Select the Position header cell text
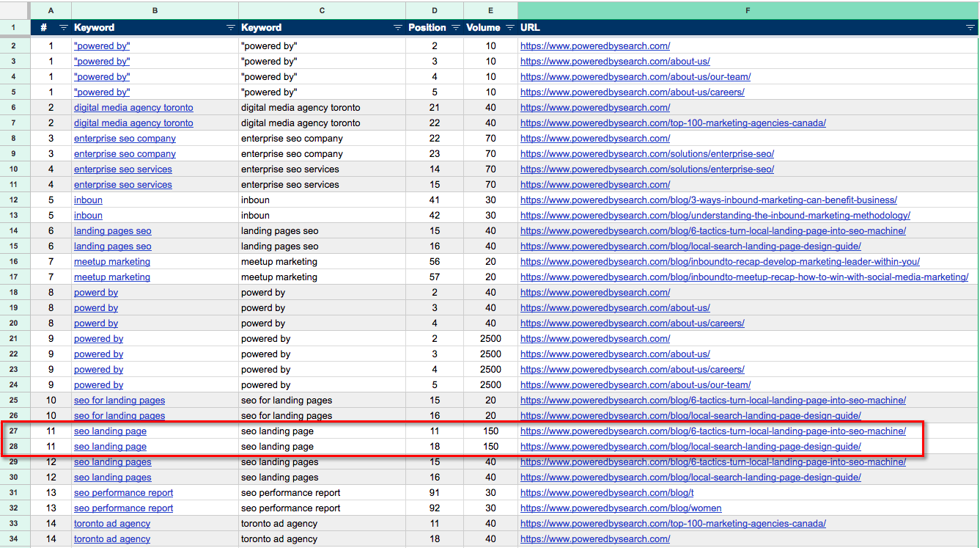The width and height of the screenshot is (980, 548). pyautogui.click(x=427, y=28)
